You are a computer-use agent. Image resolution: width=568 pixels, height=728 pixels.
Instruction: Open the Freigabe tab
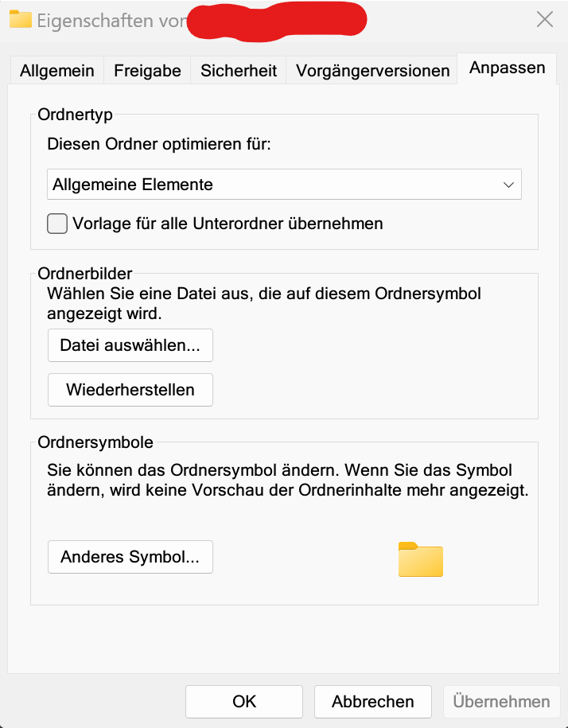(x=147, y=70)
